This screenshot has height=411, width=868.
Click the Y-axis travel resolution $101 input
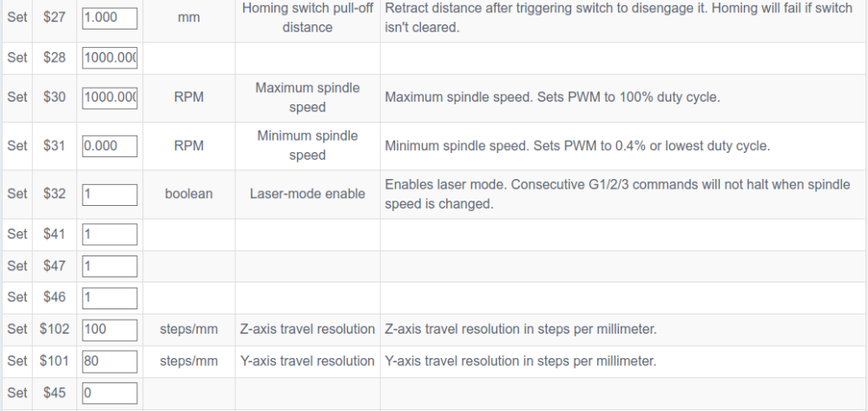click(109, 361)
